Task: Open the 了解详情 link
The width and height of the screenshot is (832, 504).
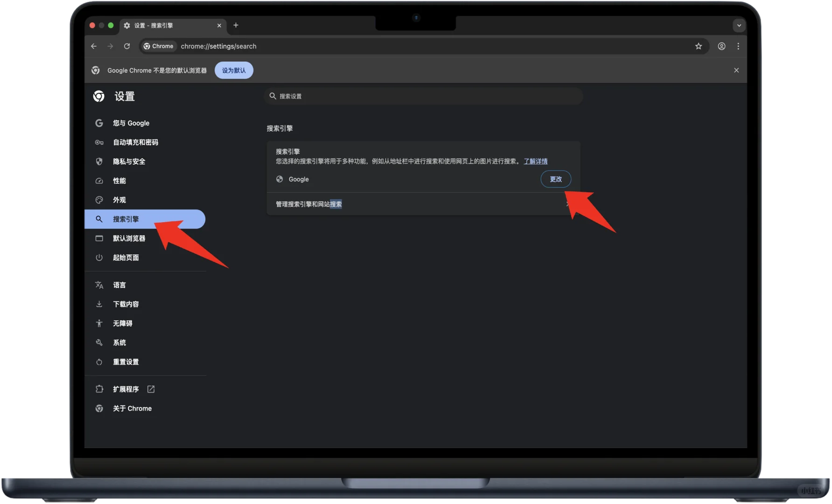Action: 535,161
